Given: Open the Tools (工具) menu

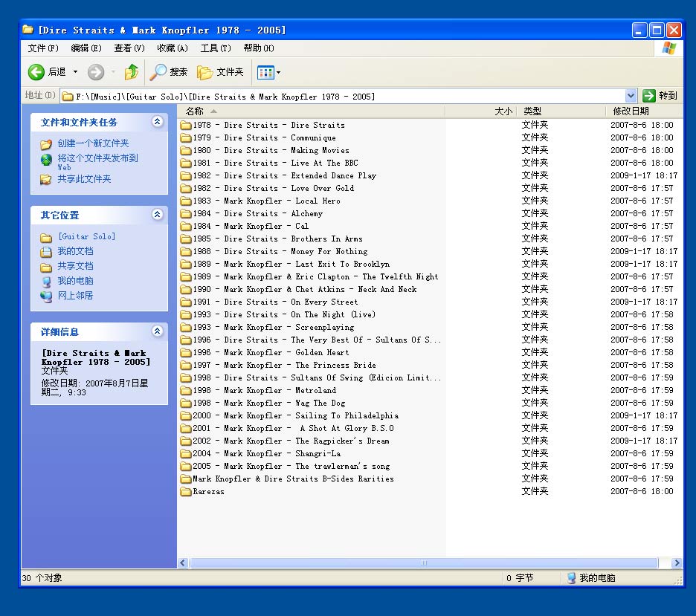Looking at the screenshot, I should click(216, 48).
